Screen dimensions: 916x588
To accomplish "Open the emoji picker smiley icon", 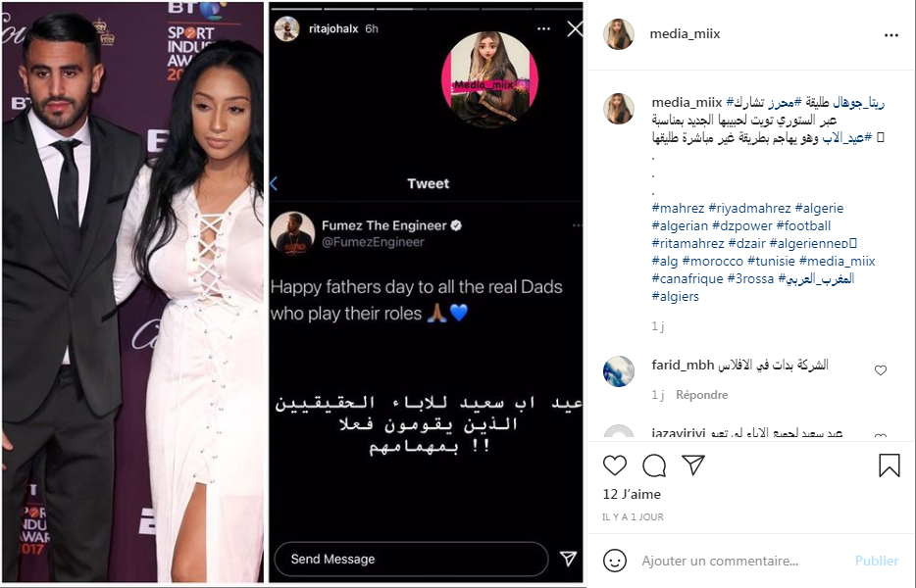I will coord(615,561).
